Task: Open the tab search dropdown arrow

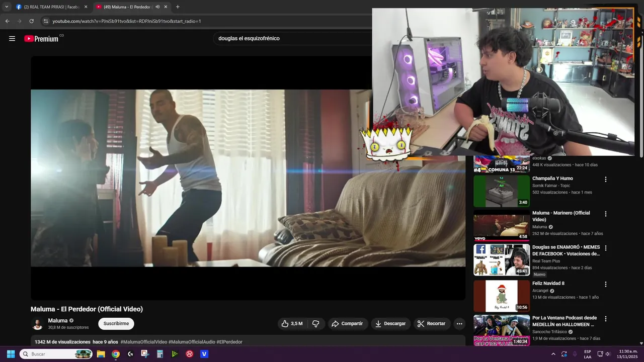Action: 7,7
